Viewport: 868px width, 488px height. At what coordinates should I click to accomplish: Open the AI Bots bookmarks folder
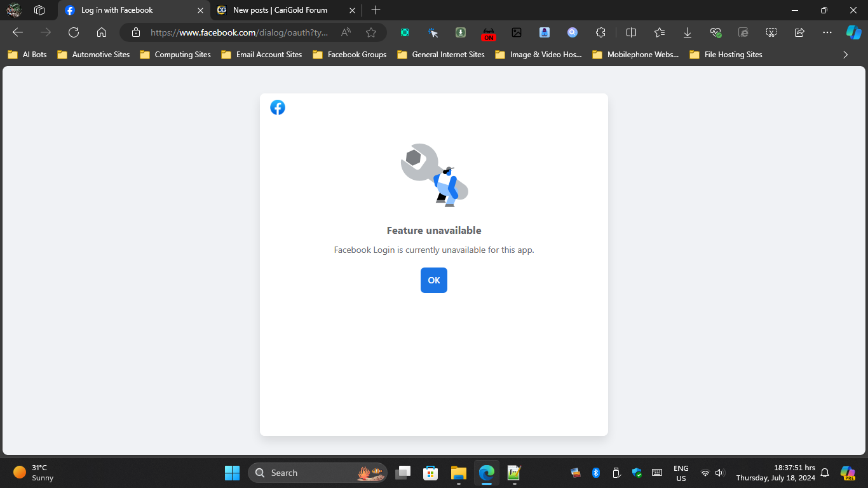point(27,55)
